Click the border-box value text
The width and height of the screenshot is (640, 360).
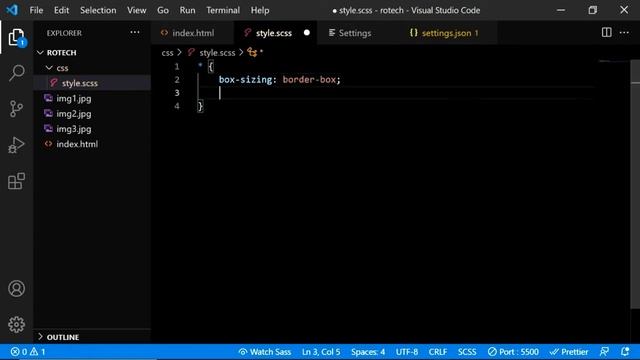[x=309, y=80]
